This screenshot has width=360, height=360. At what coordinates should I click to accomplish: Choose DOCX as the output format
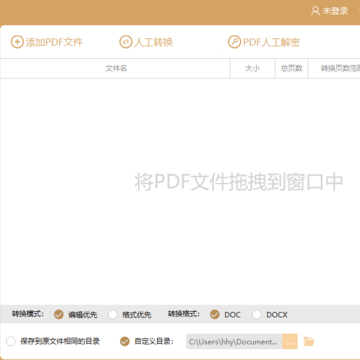(x=257, y=314)
